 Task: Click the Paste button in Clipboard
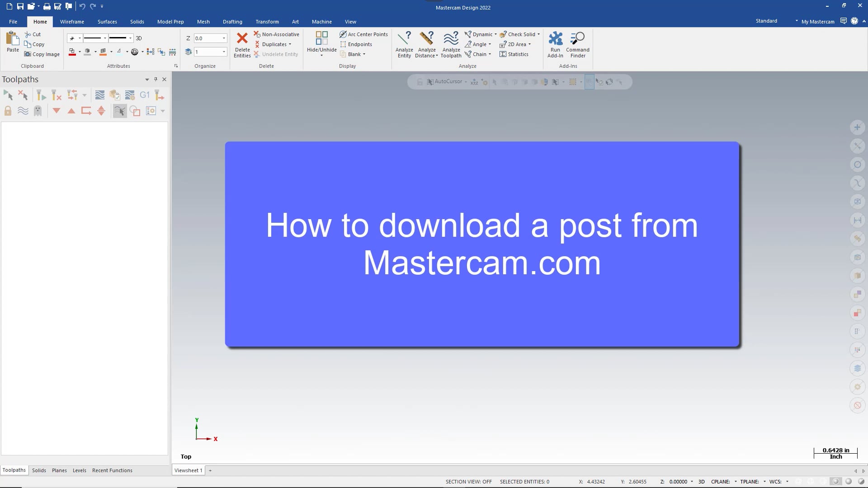[x=13, y=42]
